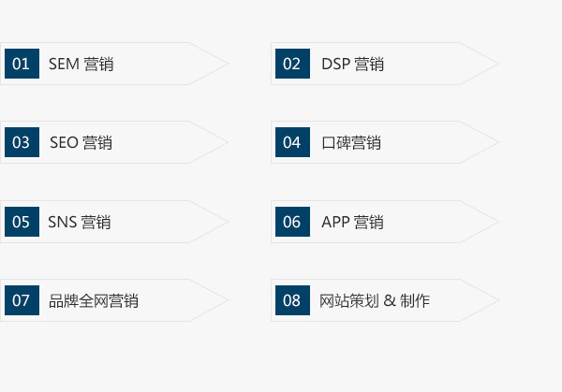
Task: Click the 01 number badge
Action: click(22, 64)
